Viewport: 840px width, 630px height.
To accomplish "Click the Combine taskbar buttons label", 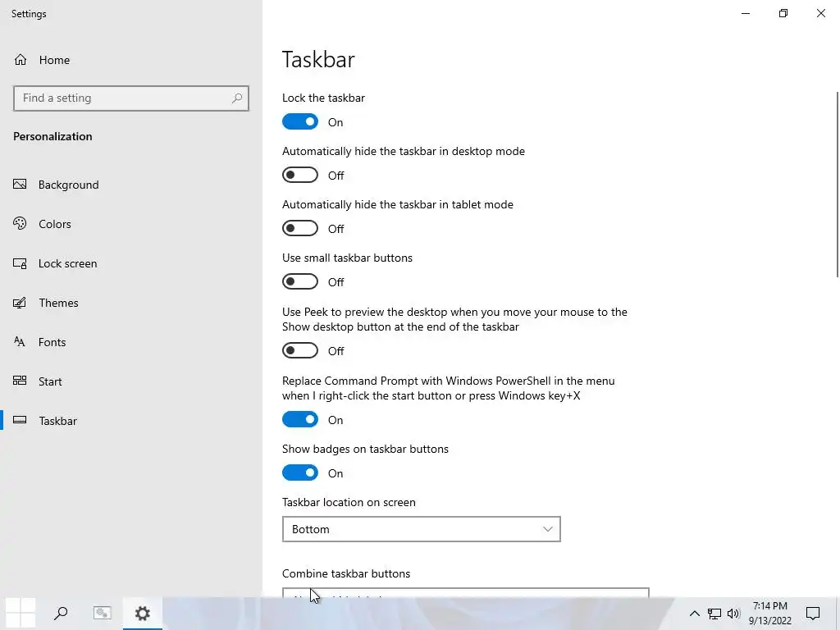I will (x=346, y=573).
